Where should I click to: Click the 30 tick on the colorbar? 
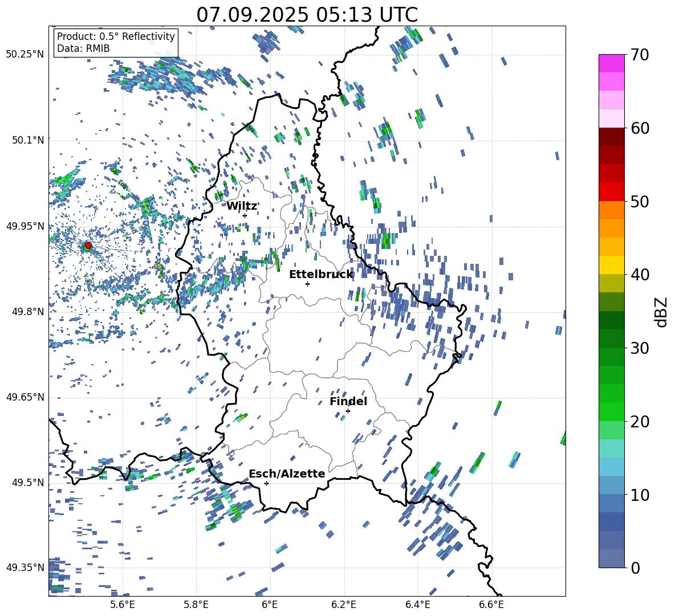[640, 348]
